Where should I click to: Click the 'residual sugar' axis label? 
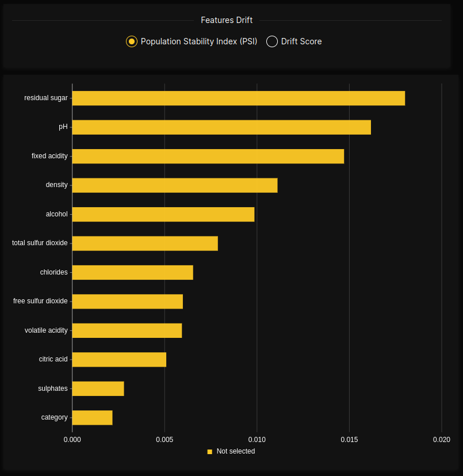45,98
